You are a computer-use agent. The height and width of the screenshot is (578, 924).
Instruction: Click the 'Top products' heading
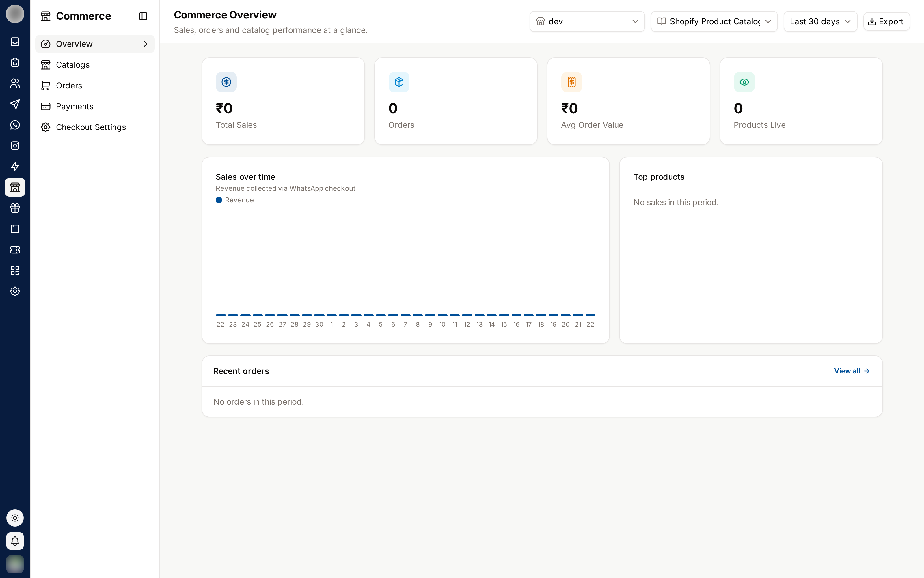pyautogui.click(x=659, y=177)
